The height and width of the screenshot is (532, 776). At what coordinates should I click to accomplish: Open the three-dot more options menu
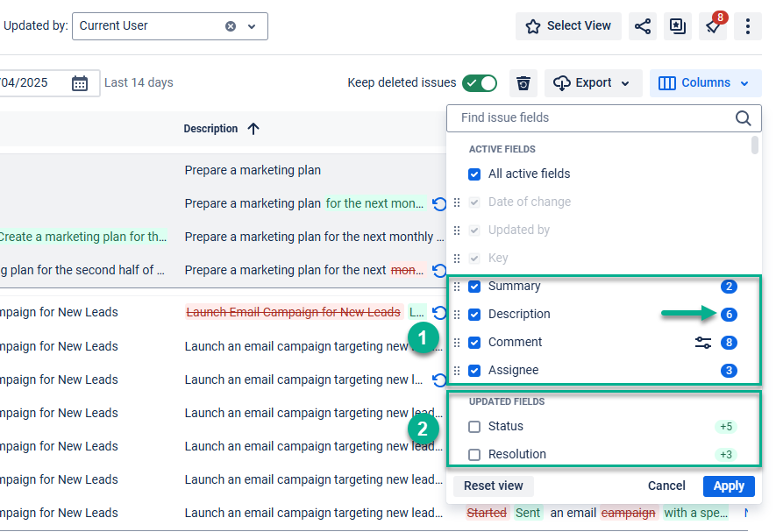click(x=747, y=26)
